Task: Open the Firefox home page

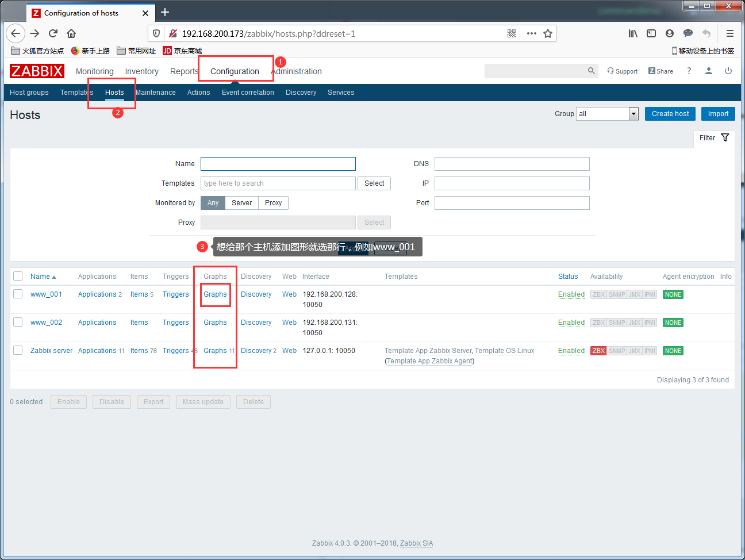Action: [71, 33]
